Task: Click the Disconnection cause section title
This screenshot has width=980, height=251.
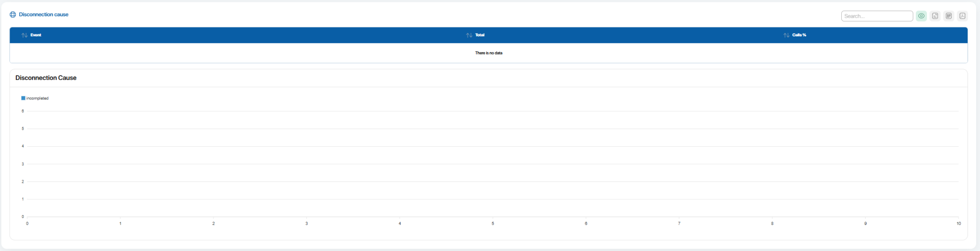Action: 44,15
